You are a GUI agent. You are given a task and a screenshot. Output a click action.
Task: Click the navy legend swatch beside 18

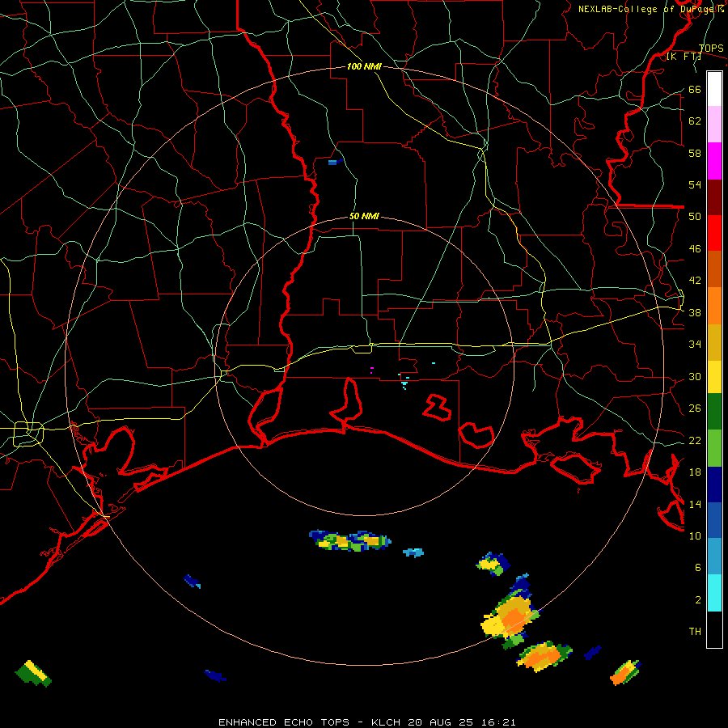coord(714,485)
